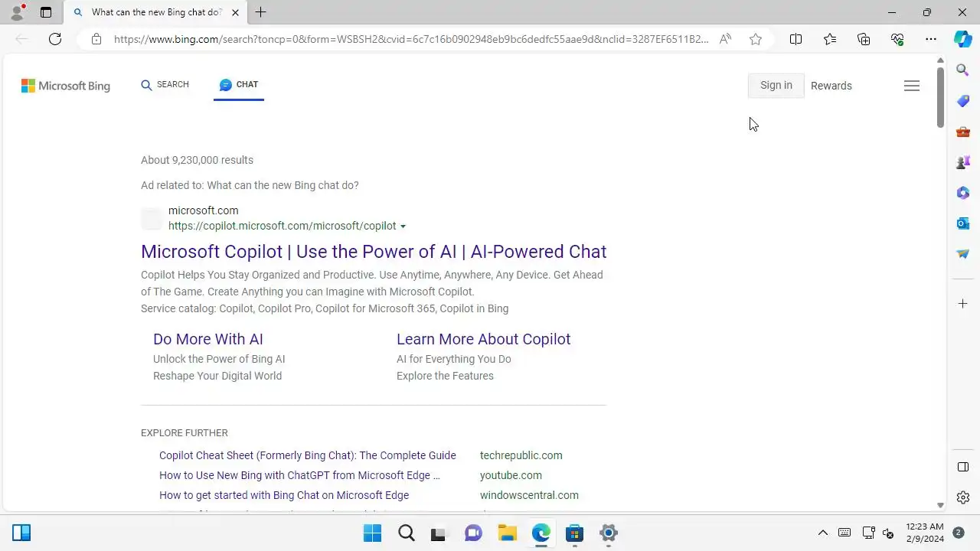Switch to the CHAT tab
Image resolution: width=980 pixels, height=551 pixels.
pyautogui.click(x=239, y=85)
